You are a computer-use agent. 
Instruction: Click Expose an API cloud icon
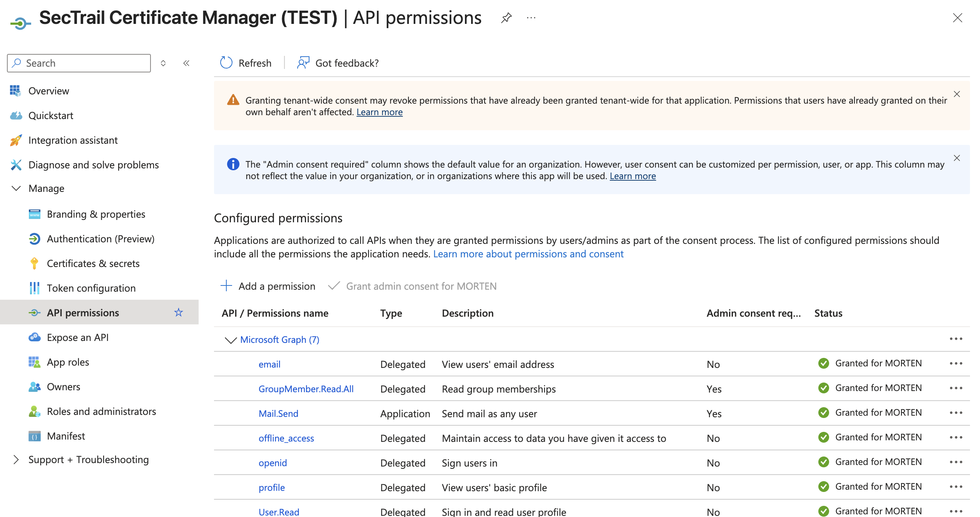tap(34, 337)
